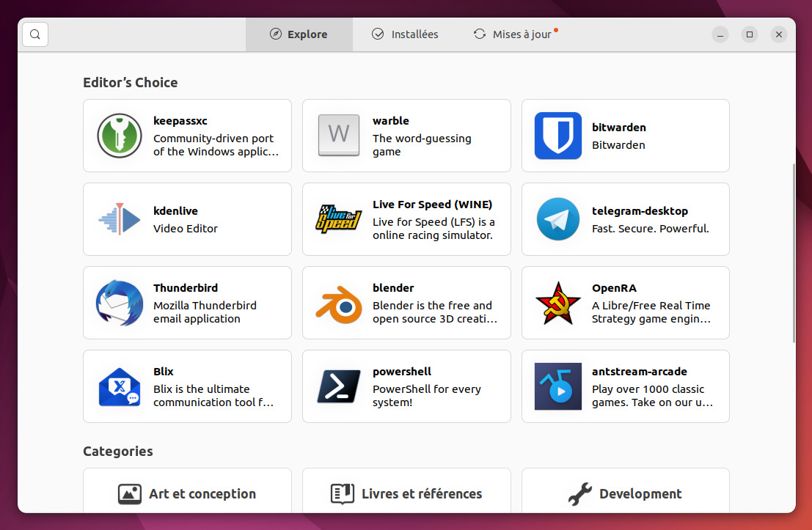812x530 pixels.
Task: Click the vertical scrollbar on right edge
Action: [794, 253]
